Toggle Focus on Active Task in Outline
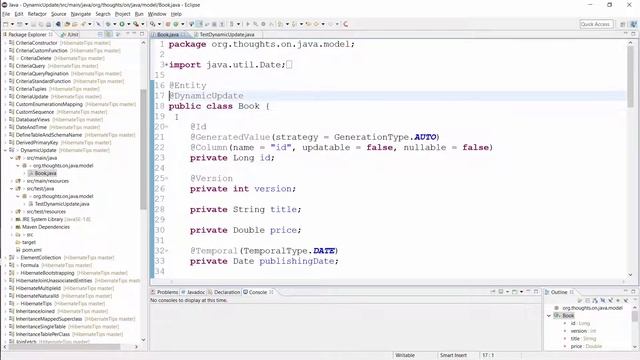This screenshot has height=360, width=640. point(580,300)
